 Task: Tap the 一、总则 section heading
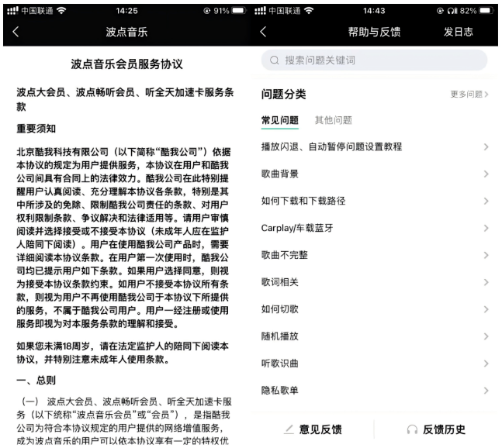pos(36,381)
